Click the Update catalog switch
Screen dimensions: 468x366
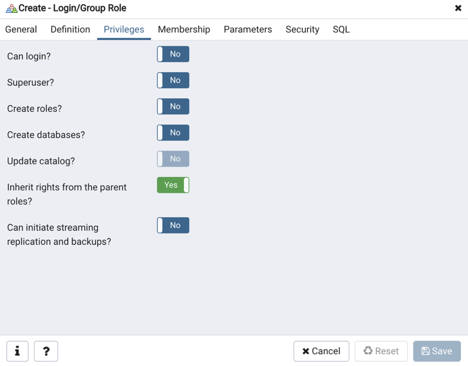pyautogui.click(x=173, y=159)
